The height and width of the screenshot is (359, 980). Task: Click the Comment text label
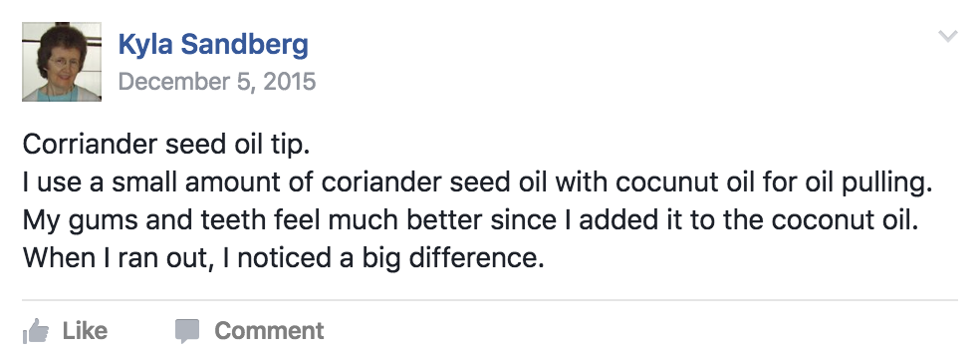(x=269, y=330)
